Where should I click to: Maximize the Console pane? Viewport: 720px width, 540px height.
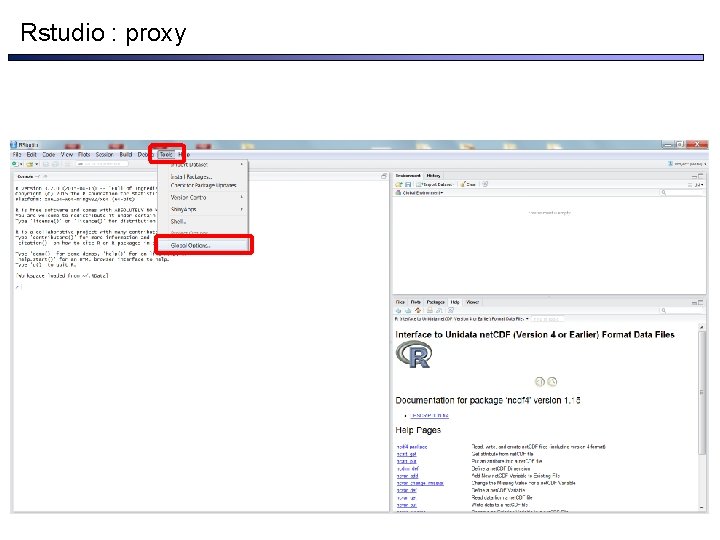(384, 176)
